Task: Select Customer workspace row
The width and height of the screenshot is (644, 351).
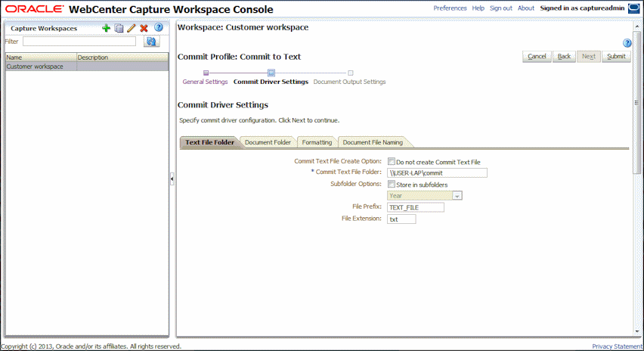Action: pyautogui.click(x=87, y=67)
